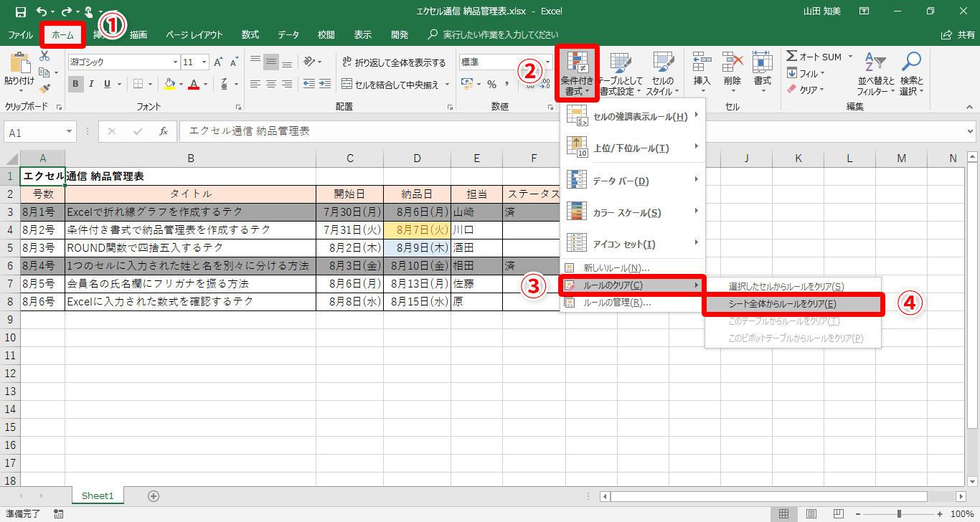Image resolution: width=980 pixels, height=522 pixels.
Task: Open カラー スケール submenu
Action: tap(632, 213)
